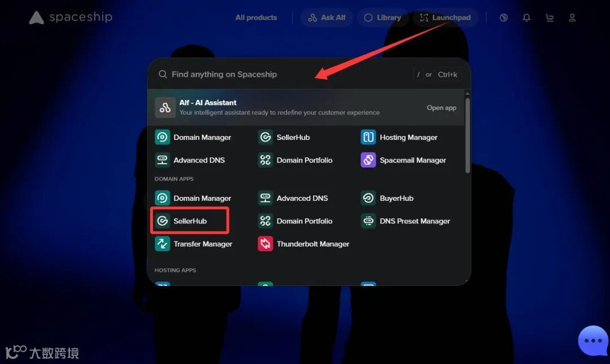Image resolution: width=610 pixels, height=364 pixels.
Task: Open the Library tab
Action: coord(382,17)
